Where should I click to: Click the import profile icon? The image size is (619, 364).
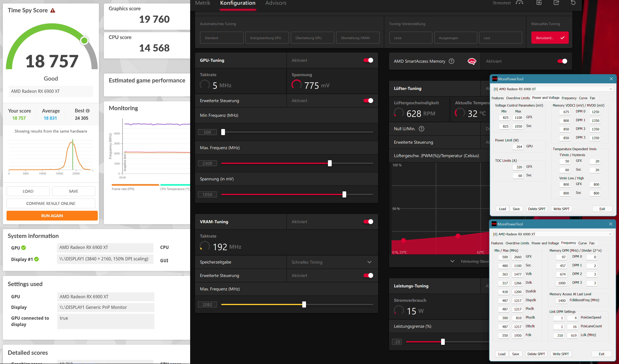pyautogui.click(x=539, y=3)
